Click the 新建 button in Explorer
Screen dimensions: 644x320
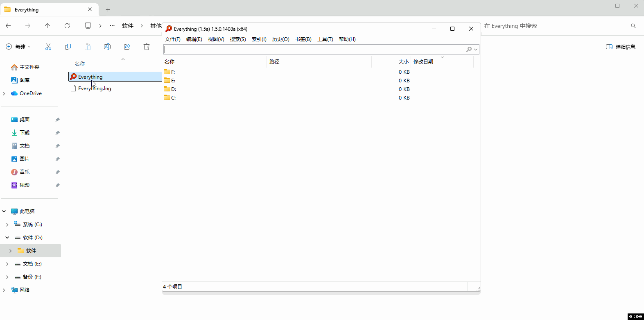click(18, 47)
